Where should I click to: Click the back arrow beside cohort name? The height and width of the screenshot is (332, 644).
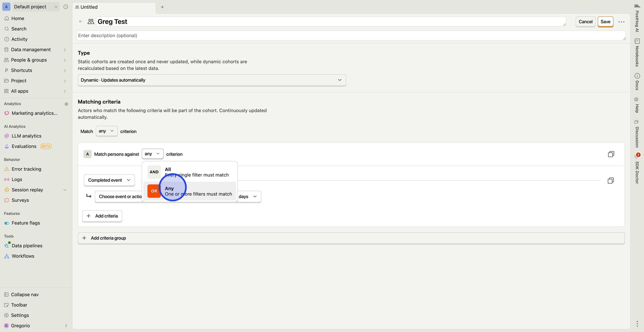point(81,22)
